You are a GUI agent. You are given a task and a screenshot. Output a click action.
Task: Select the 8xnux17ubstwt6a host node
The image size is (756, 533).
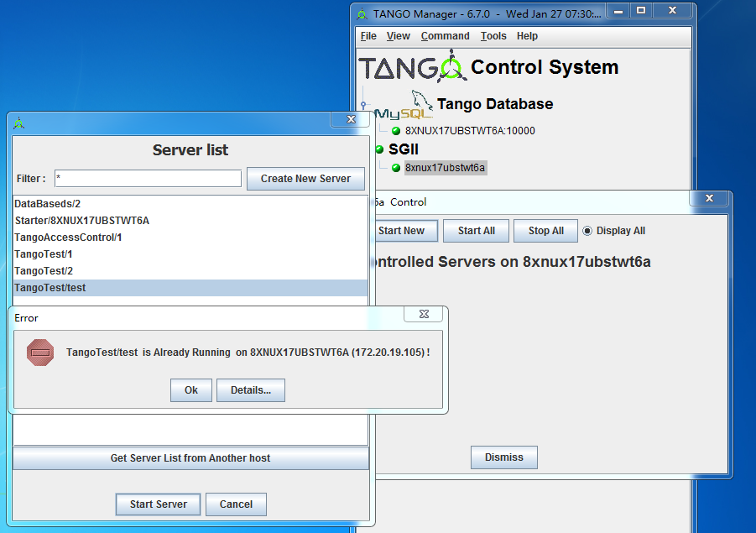[x=445, y=168]
